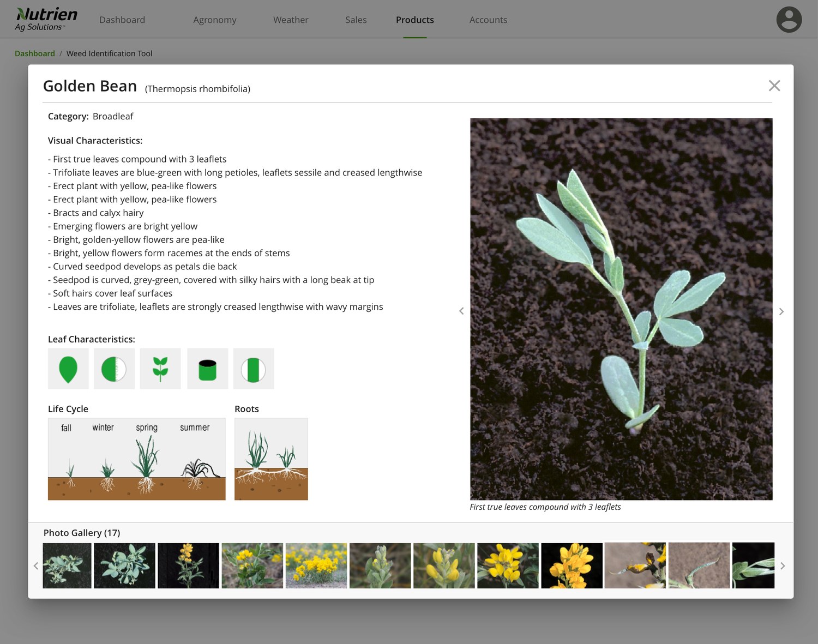Image resolution: width=818 pixels, height=644 pixels.
Task: Click the green cylinder stem icon
Action: tap(208, 369)
